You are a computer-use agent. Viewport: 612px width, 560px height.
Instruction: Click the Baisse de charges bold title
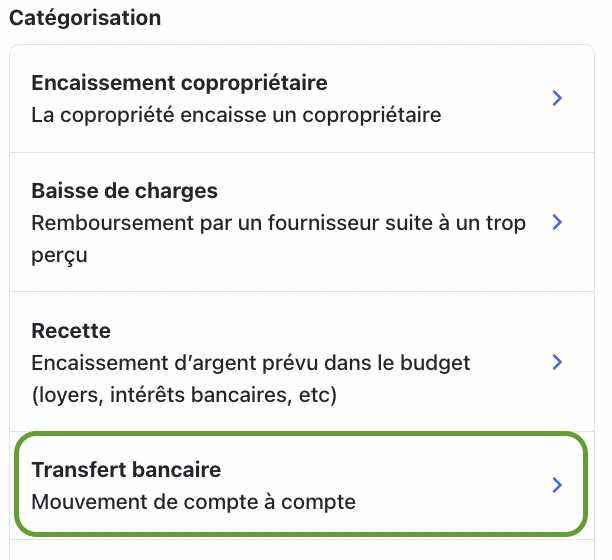click(125, 191)
